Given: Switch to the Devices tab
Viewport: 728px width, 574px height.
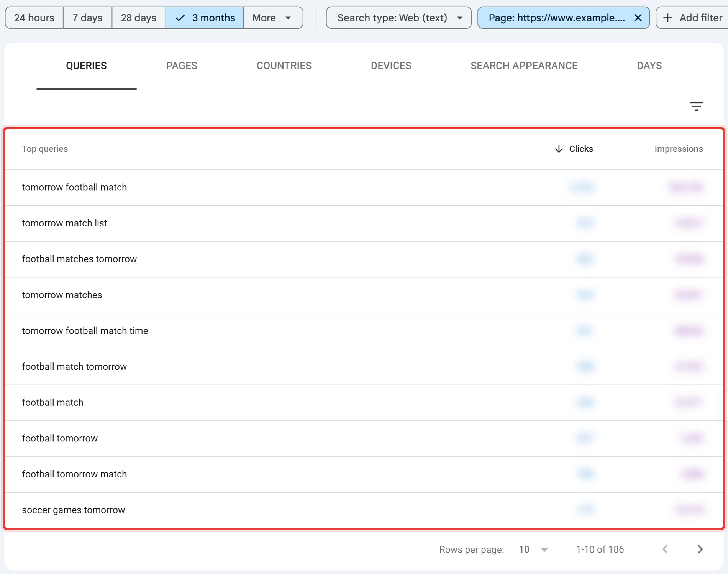Looking at the screenshot, I should tap(391, 66).
